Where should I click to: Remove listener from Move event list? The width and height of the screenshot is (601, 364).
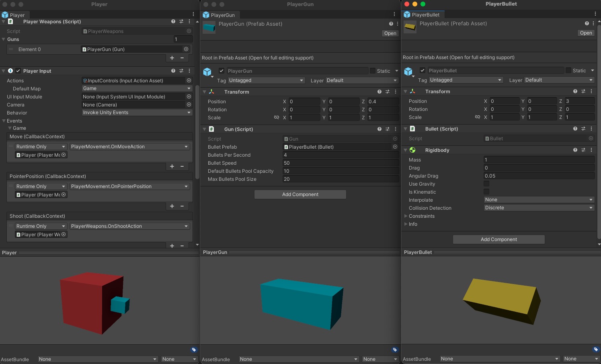[x=182, y=166]
